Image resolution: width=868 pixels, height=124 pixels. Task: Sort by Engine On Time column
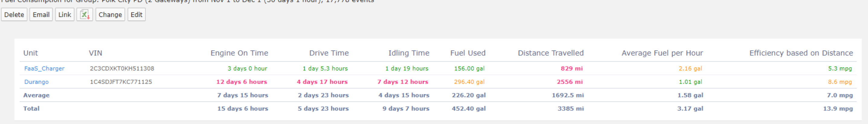coord(239,53)
